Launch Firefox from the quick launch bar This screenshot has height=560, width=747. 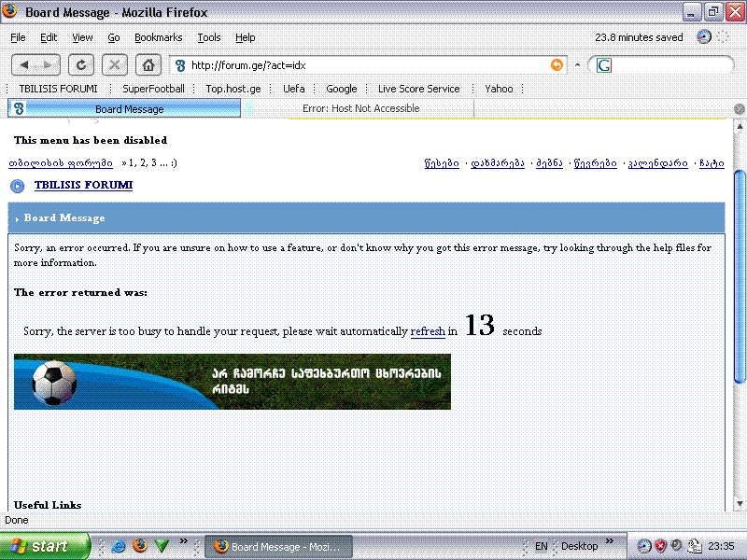pyautogui.click(x=140, y=545)
